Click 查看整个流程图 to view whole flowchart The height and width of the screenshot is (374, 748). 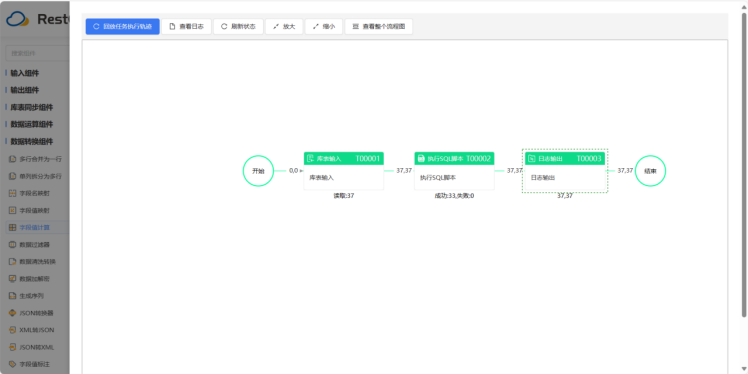(379, 27)
